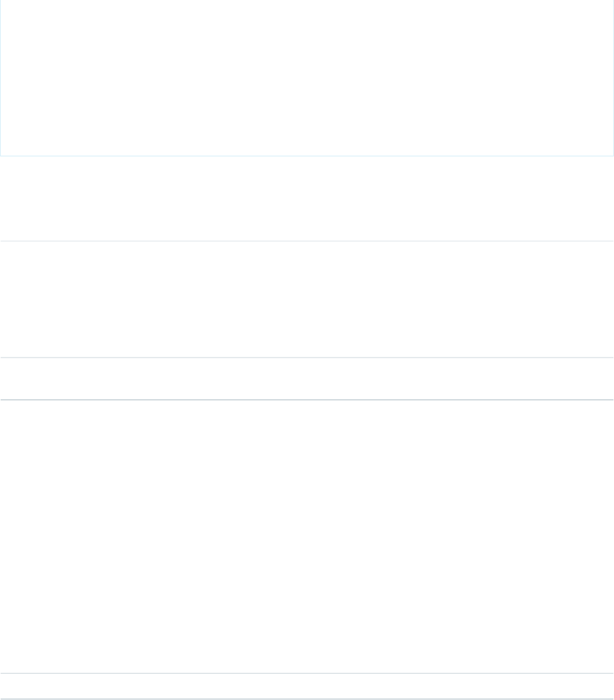Click the narrow empty row between close dividers
614x700 pixels.
pos(307,378)
